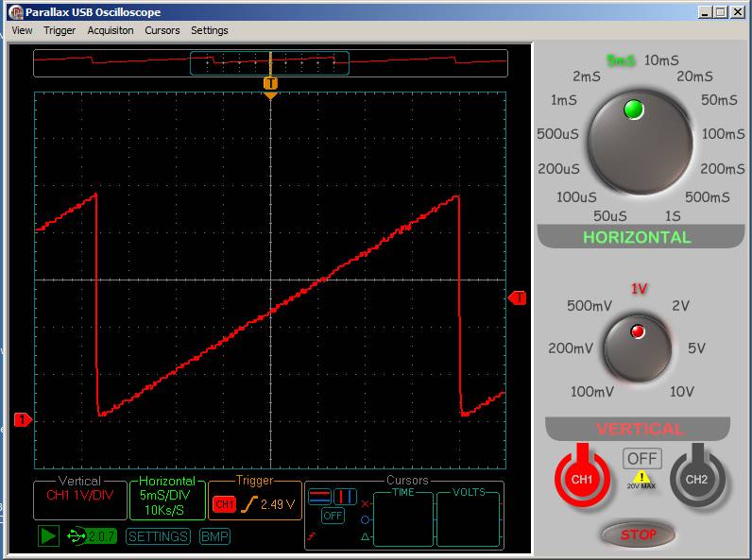Click the red T trigger level marker
The width and height of the screenshot is (752, 560).
point(518,297)
